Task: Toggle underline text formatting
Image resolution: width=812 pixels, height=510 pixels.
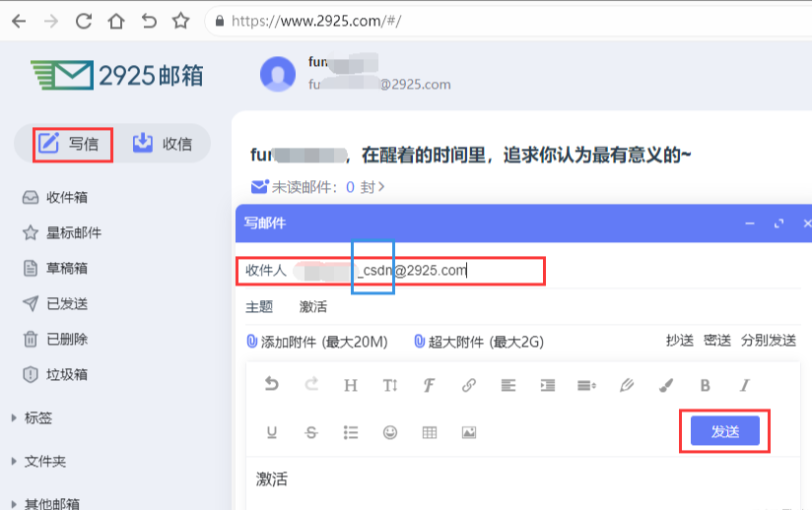Action: (272, 432)
